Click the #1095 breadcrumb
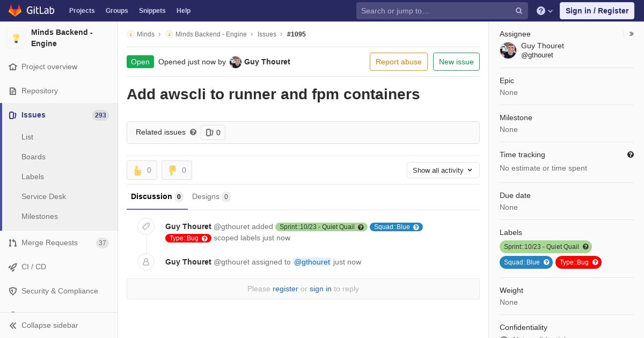The width and height of the screenshot is (644, 338). tap(296, 34)
